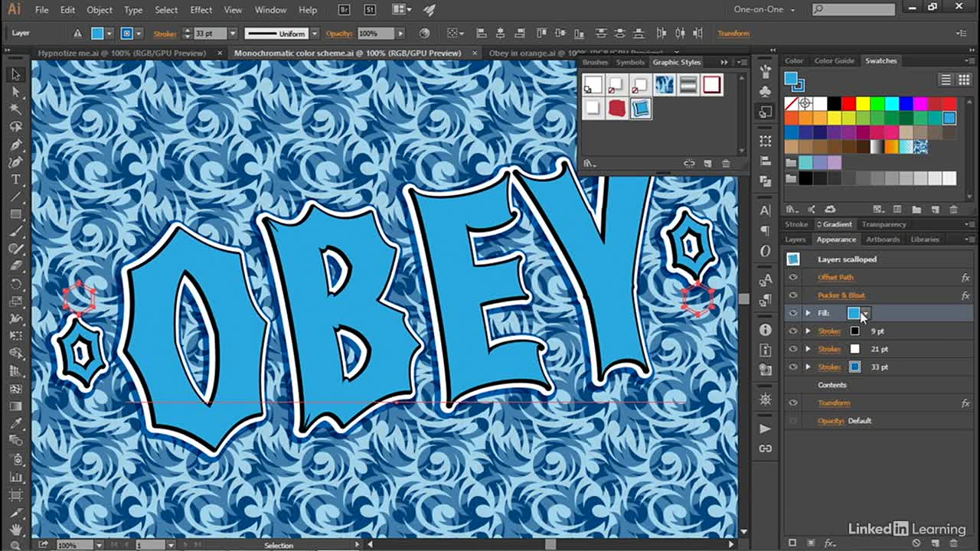Open the Window menu
The height and width of the screenshot is (551, 980).
270,10
